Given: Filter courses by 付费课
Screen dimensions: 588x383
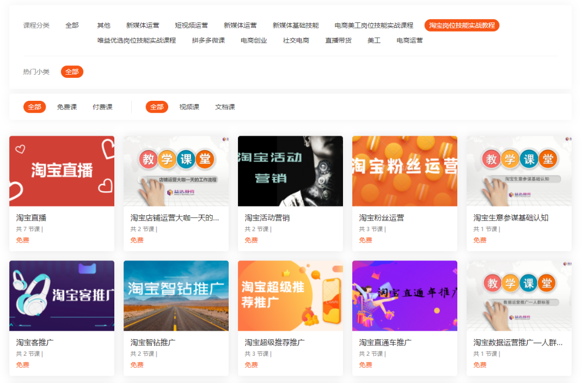Looking at the screenshot, I should [102, 107].
